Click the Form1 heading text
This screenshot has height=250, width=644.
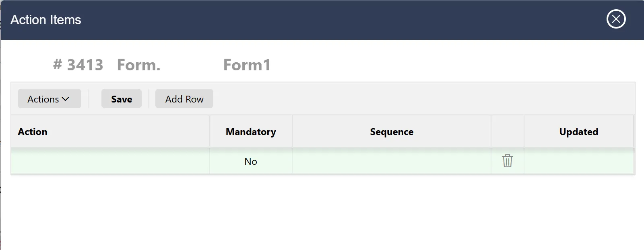click(x=247, y=65)
